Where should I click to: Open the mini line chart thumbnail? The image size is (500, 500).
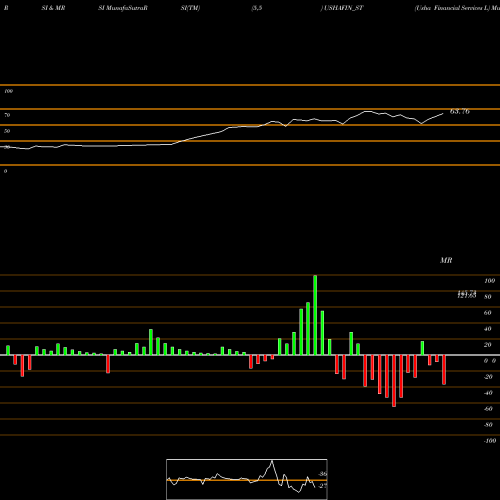point(247,479)
